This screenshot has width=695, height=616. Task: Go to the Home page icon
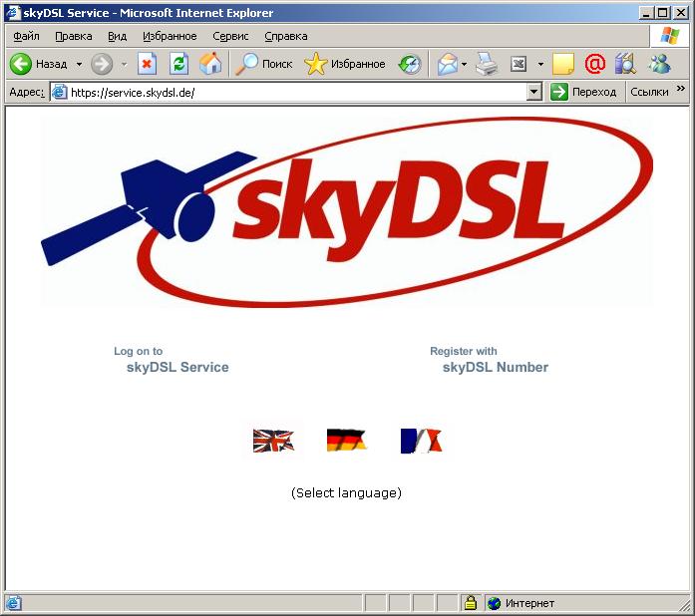pyautogui.click(x=210, y=64)
